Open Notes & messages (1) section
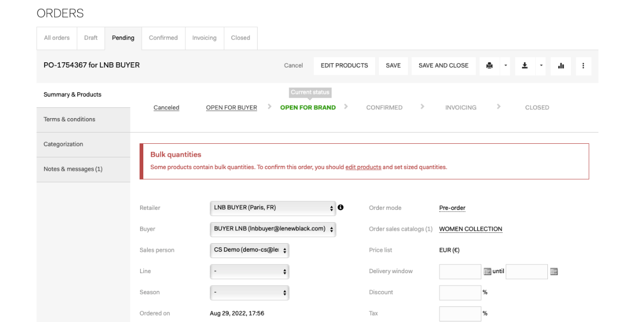 [x=83, y=169]
